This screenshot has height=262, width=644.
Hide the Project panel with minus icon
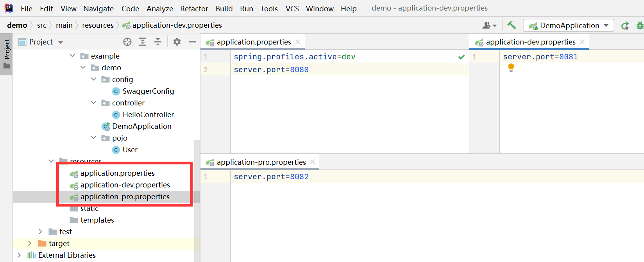(192, 42)
